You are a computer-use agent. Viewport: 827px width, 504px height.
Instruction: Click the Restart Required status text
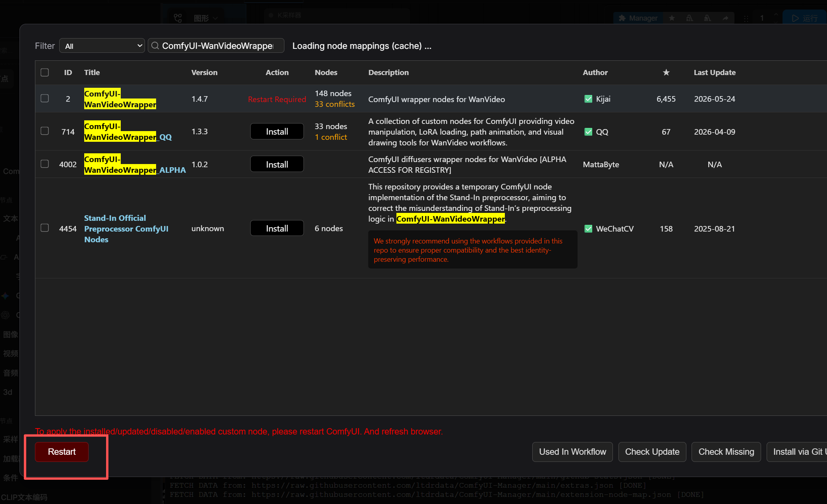click(277, 99)
